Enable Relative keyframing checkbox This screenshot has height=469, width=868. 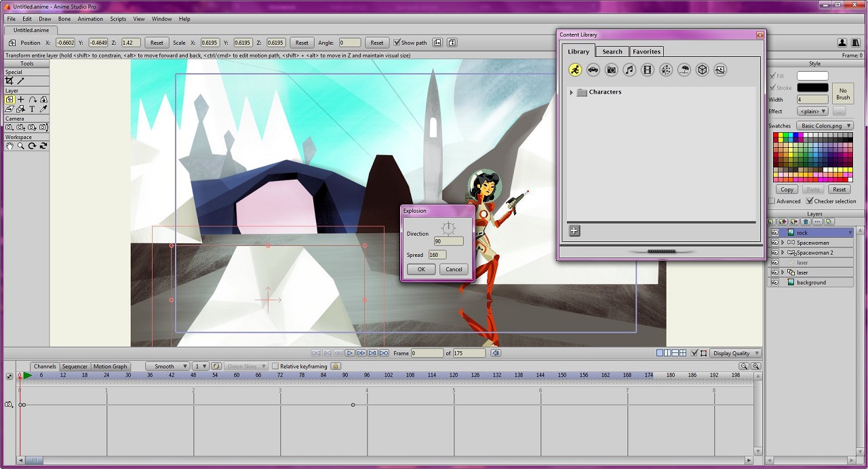[x=275, y=367]
